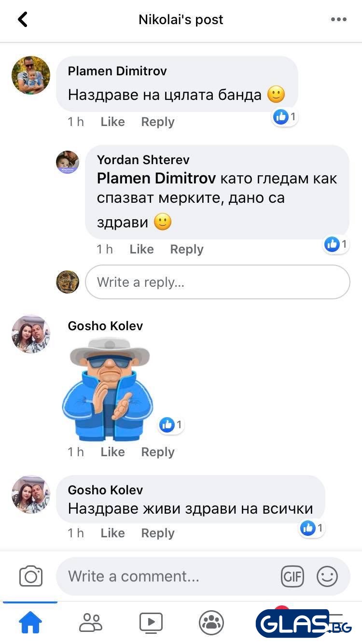Open Plamen Dimitrov's profile picture
This screenshot has height=644, width=362.
[31, 75]
